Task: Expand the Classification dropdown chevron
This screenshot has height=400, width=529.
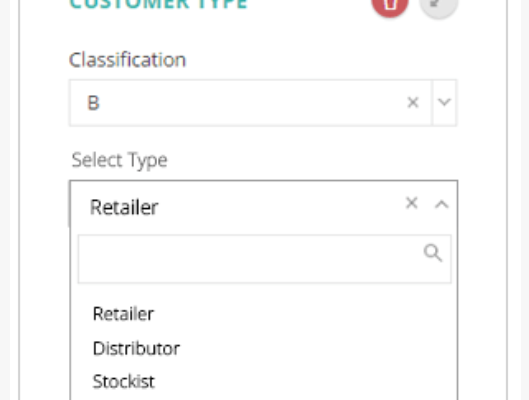Action: click(444, 102)
